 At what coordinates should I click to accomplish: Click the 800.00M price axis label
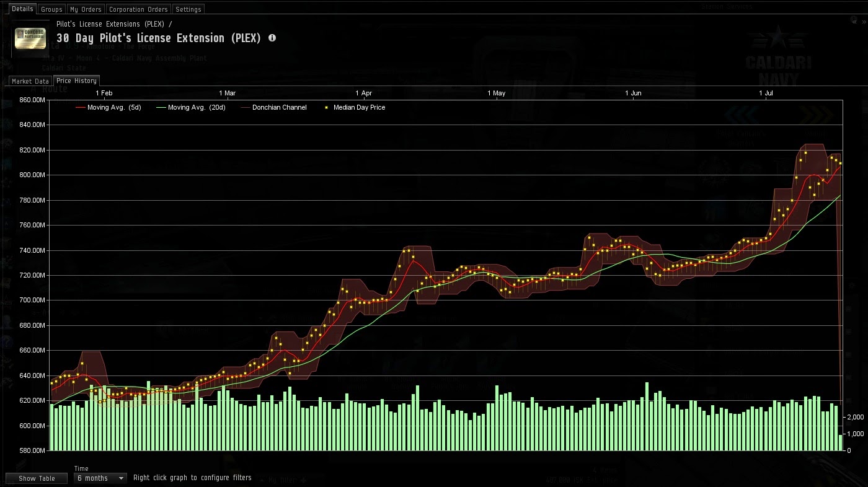tap(32, 175)
